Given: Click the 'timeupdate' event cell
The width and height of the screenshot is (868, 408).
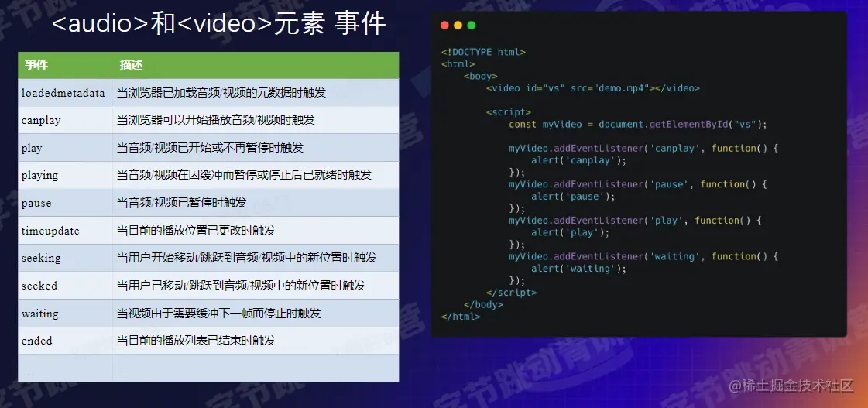Looking at the screenshot, I should (65, 230).
